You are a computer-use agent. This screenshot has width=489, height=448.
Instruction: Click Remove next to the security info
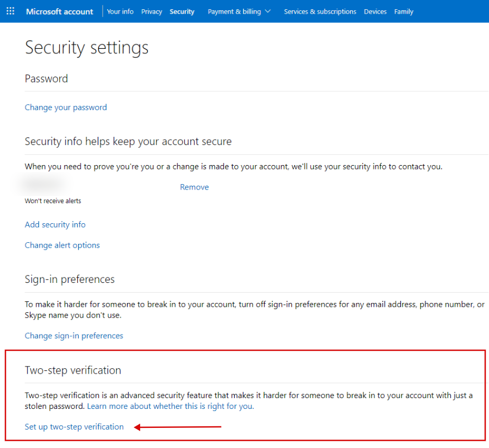(x=195, y=187)
